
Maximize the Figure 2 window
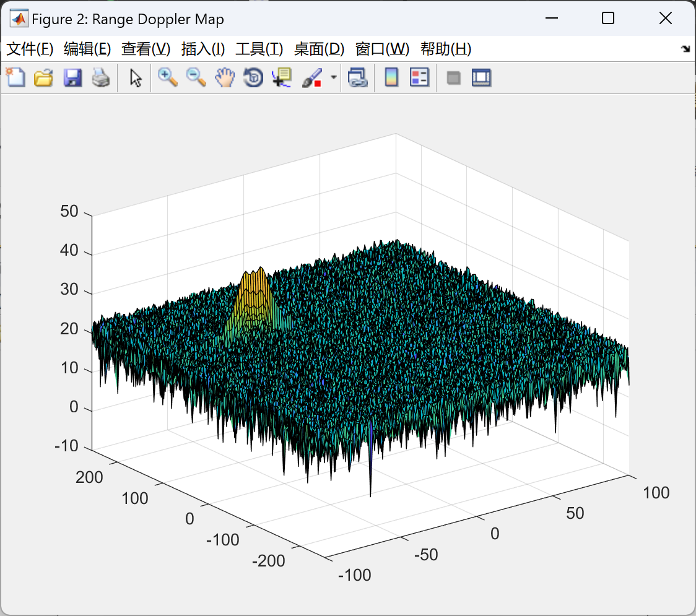(607, 18)
